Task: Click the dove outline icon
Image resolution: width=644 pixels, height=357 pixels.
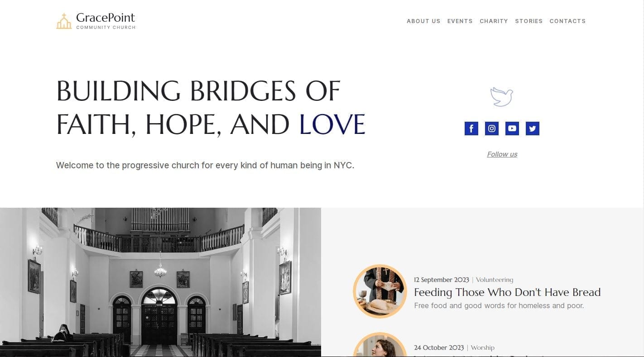Action: 502,97
